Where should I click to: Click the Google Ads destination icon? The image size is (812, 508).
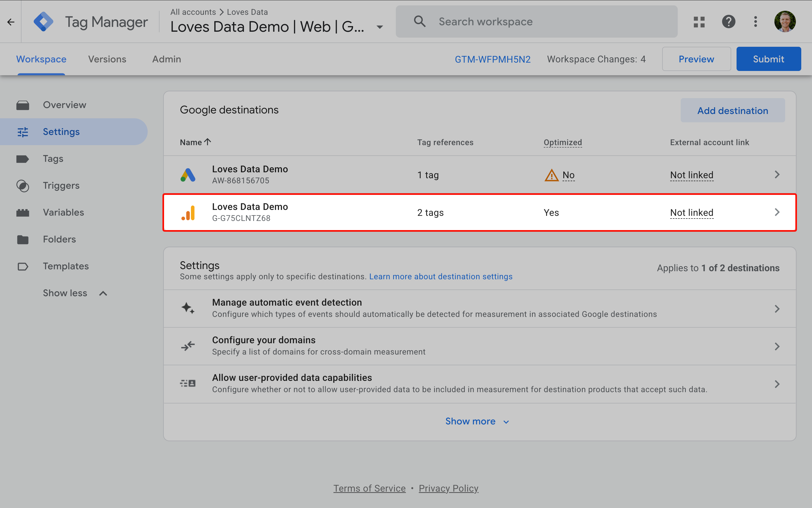tap(188, 175)
